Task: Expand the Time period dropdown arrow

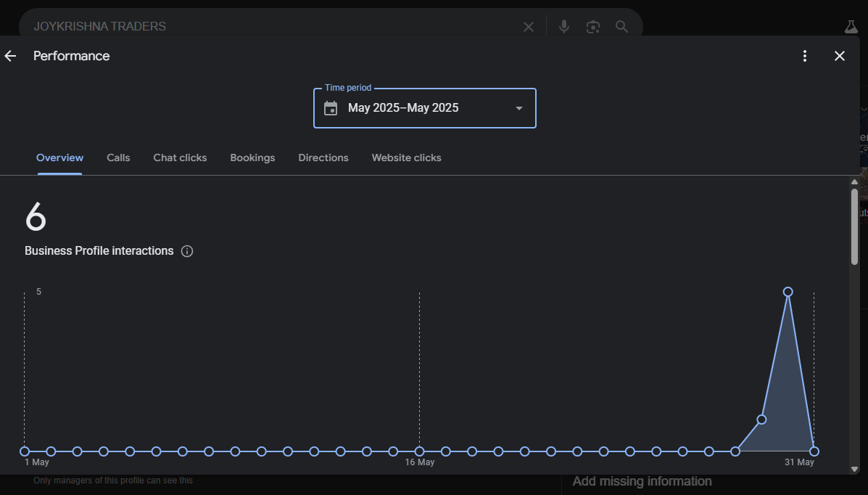Action: tap(518, 108)
